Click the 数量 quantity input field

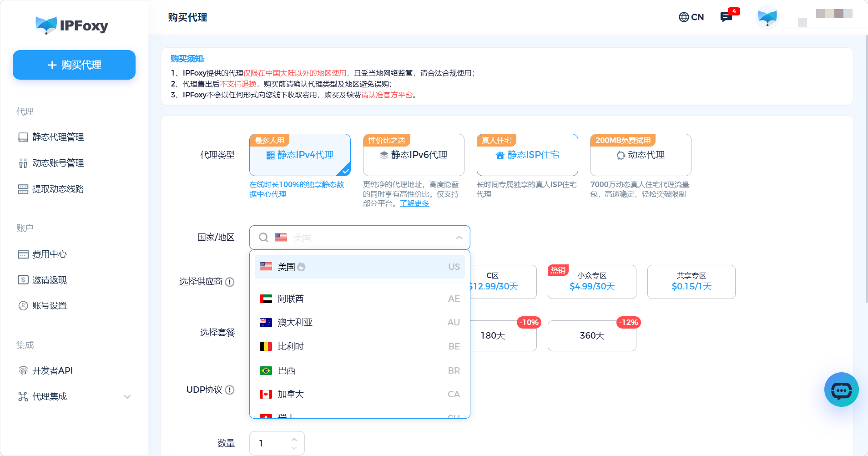[x=277, y=443]
